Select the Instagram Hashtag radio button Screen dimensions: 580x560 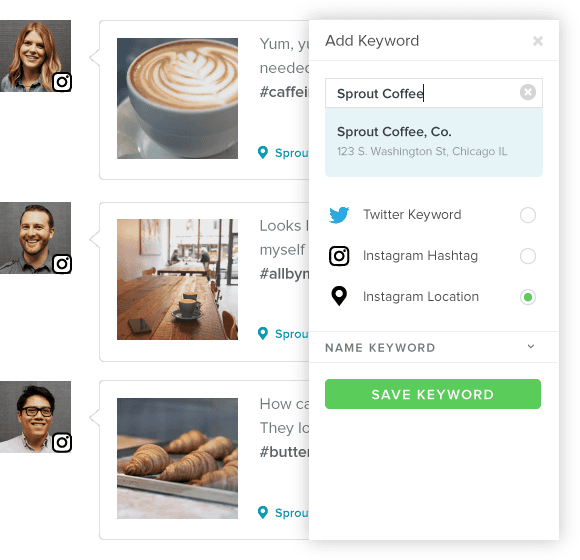coord(528,256)
